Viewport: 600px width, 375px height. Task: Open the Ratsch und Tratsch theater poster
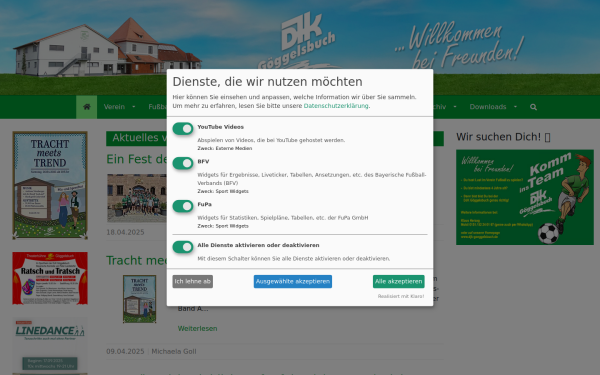point(50,278)
